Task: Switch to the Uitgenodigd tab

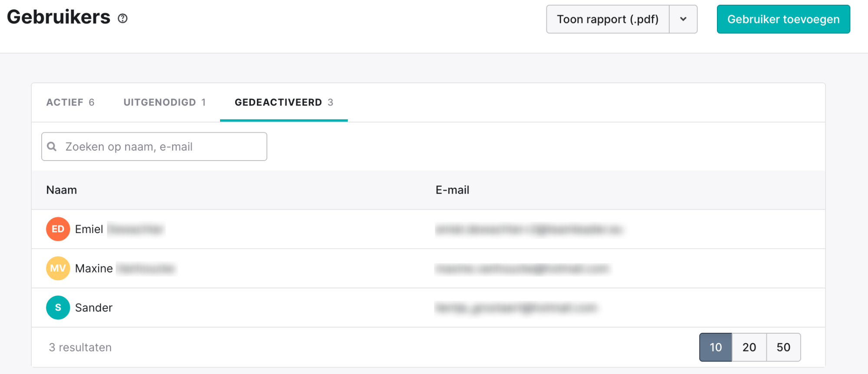Action: 164,102
